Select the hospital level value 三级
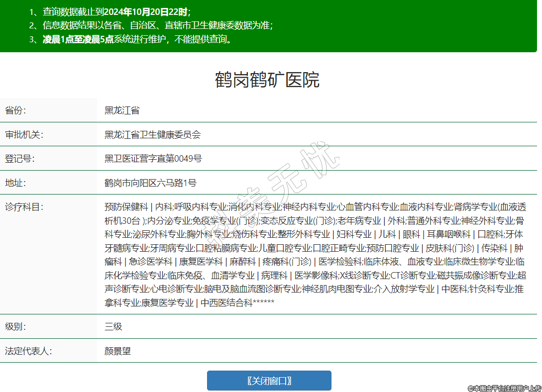Image resolution: width=542 pixels, height=392 pixels. pyautogui.click(x=113, y=327)
